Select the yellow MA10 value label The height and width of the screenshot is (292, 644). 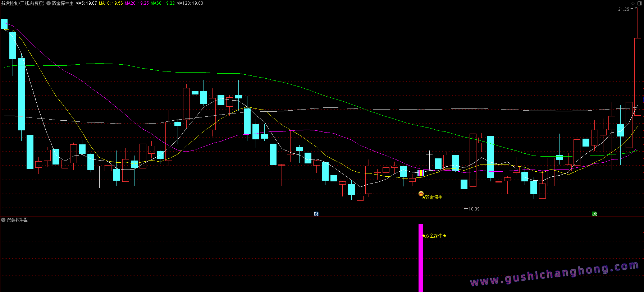111,3
